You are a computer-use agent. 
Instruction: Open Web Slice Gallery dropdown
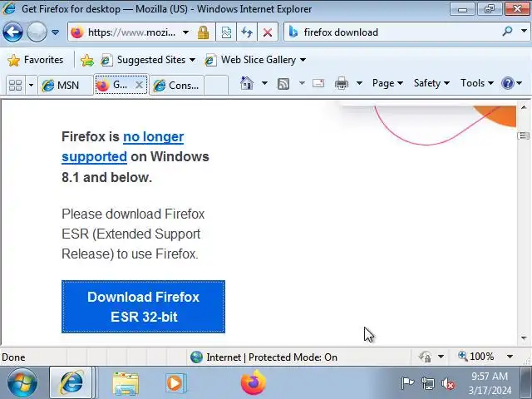tap(255, 60)
